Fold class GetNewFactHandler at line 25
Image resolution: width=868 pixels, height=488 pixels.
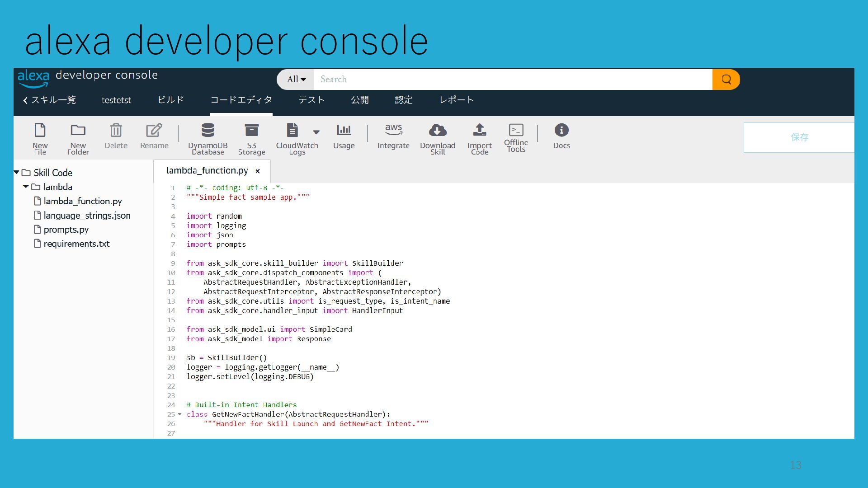tap(180, 414)
